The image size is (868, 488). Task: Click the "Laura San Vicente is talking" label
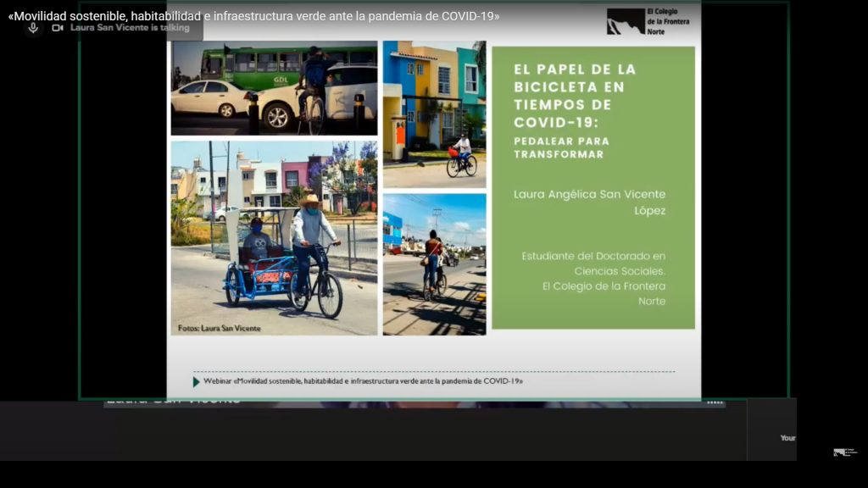130,28
